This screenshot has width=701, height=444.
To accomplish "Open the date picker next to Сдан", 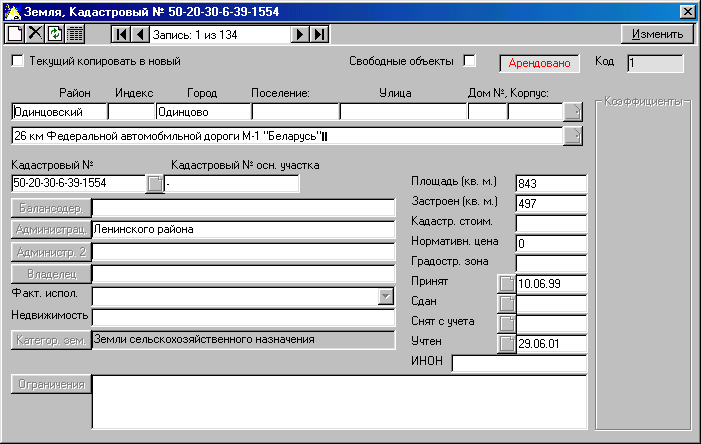I will [507, 304].
